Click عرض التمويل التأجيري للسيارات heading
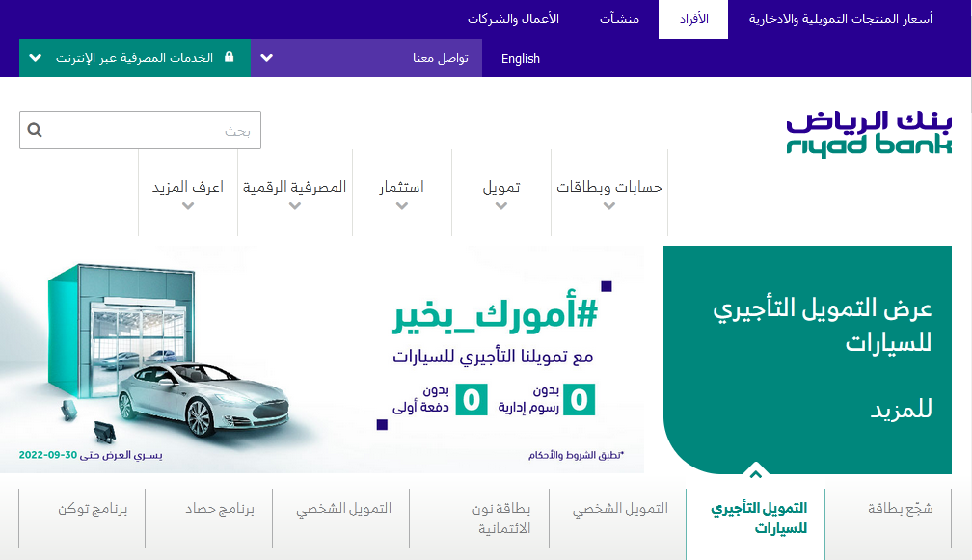Viewport: 972px width, 560px height. click(x=823, y=325)
